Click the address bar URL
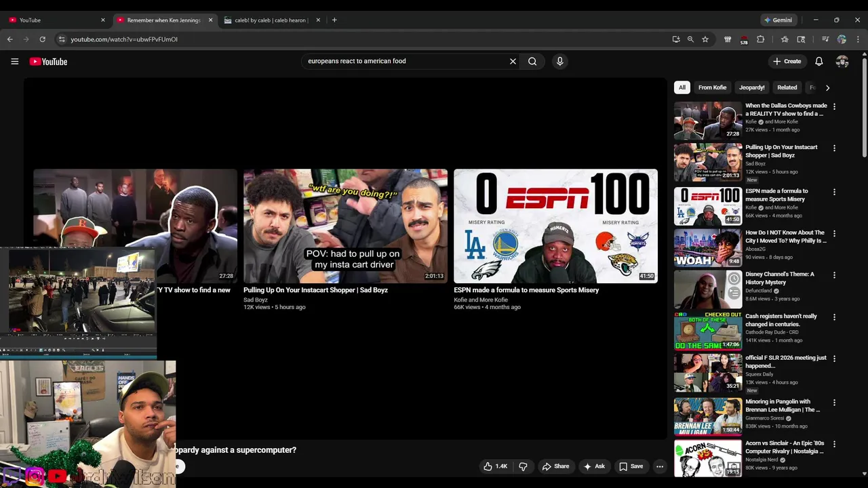Image resolution: width=868 pixels, height=488 pixels. pyautogui.click(x=124, y=39)
